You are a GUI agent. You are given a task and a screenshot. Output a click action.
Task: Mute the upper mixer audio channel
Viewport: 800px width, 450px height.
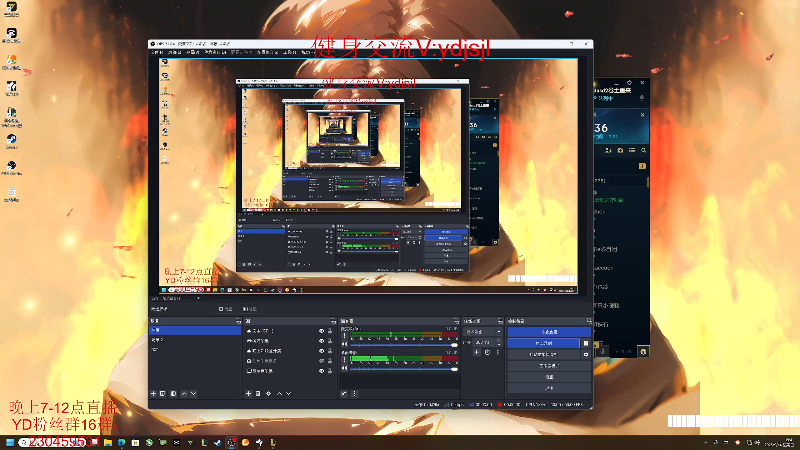coord(344,344)
